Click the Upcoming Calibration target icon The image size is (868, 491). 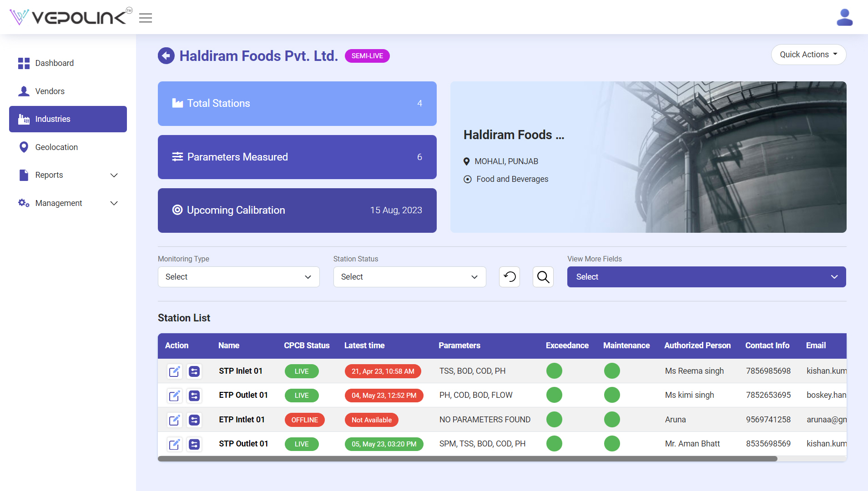[x=177, y=210]
